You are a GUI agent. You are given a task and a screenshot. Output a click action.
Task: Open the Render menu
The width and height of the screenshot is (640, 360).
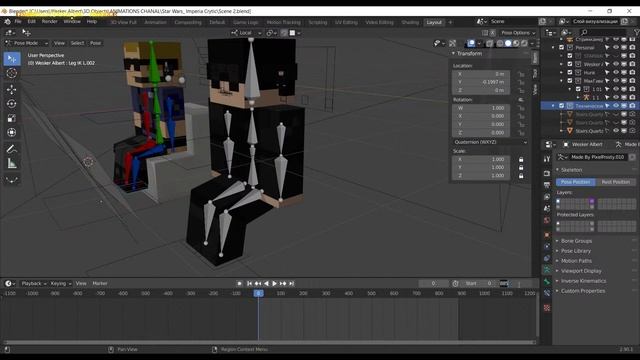point(50,22)
